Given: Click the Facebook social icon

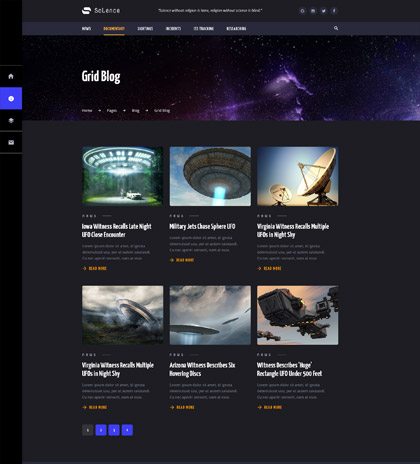Looking at the screenshot, I should click(x=334, y=11).
